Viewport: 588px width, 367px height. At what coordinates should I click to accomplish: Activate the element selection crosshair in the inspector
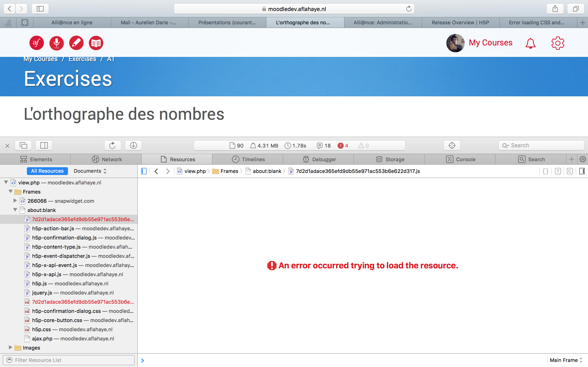[x=452, y=145]
